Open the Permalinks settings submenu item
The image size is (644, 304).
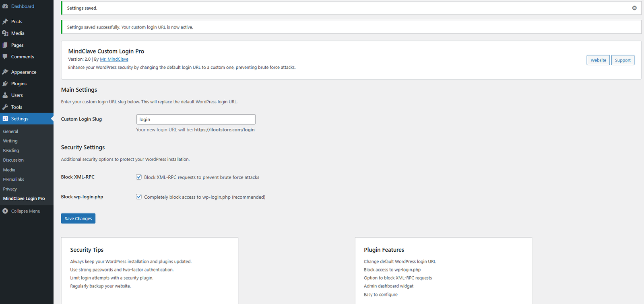tap(14, 179)
